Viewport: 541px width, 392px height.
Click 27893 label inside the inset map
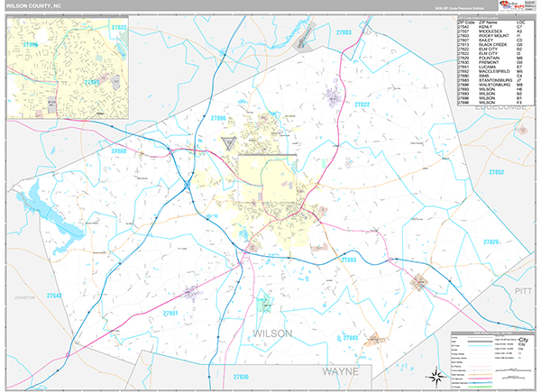pos(92,82)
